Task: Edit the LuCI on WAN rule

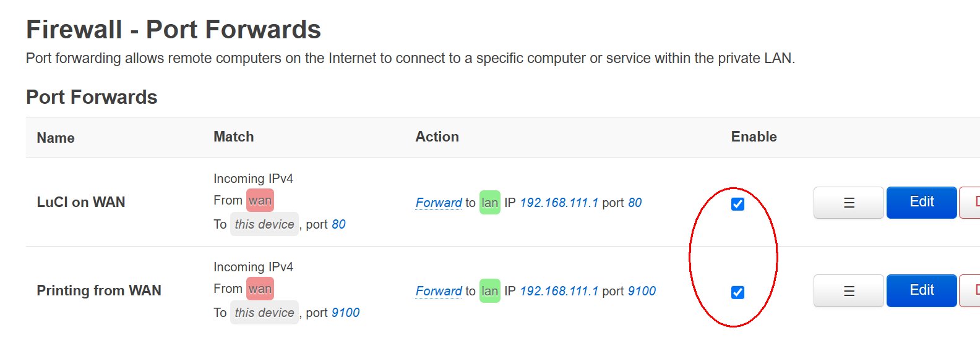Action: point(922,202)
